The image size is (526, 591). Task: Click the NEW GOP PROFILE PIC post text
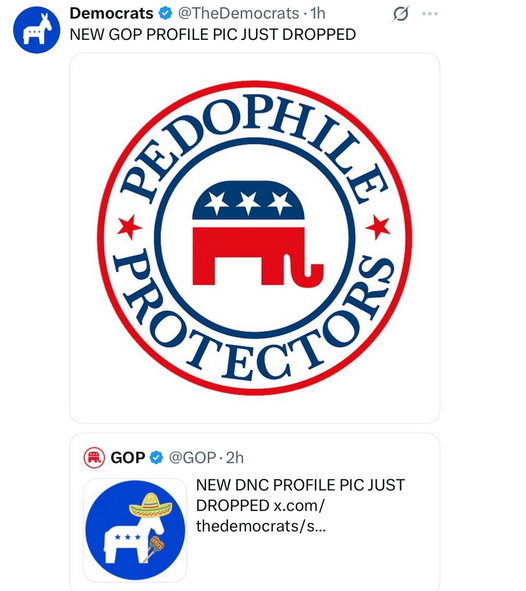pos(213,35)
